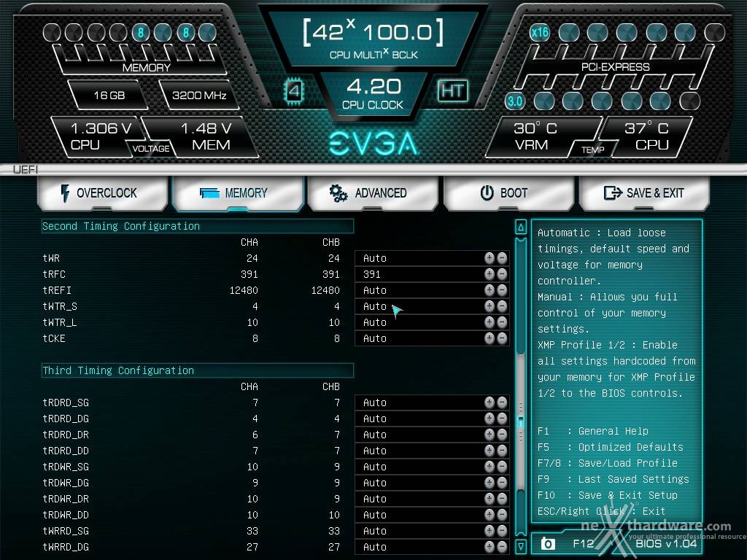The width and height of the screenshot is (747, 560).
Task: Click plus on the tWRRD_SG row
Action: tap(489, 531)
